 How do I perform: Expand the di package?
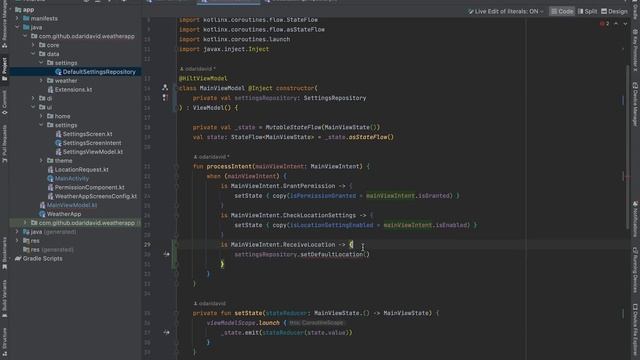point(33,98)
